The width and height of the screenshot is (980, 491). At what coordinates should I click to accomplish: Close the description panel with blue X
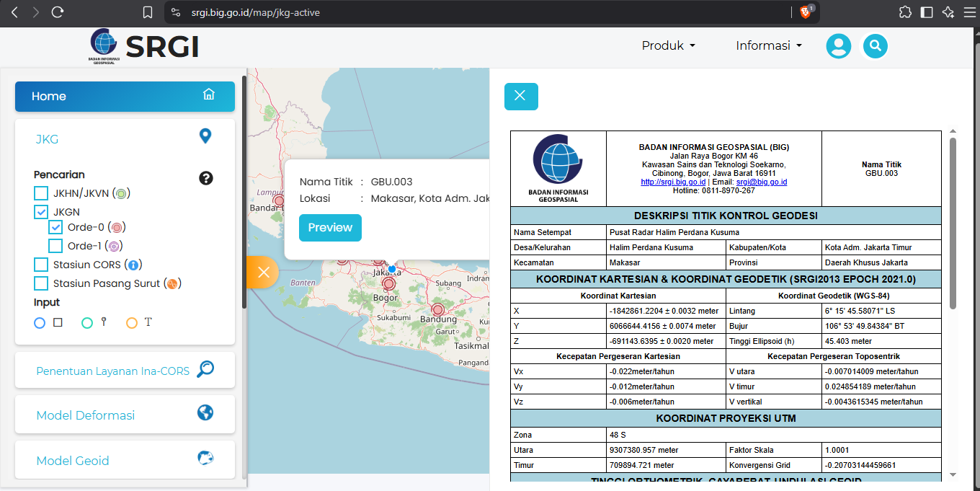pyautogui.click(x=521, y=97)
